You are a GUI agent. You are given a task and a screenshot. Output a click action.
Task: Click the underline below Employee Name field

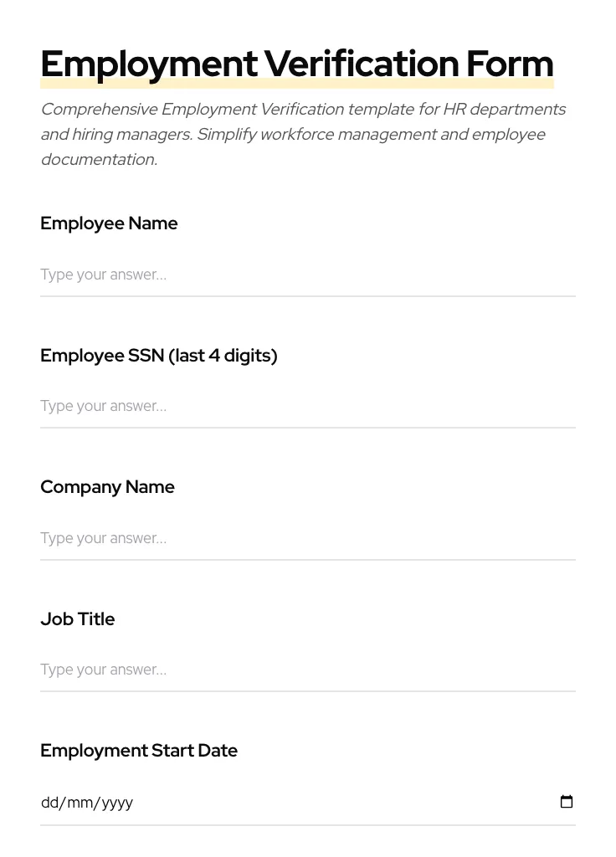pyautogui.click(x=308, y=295)
